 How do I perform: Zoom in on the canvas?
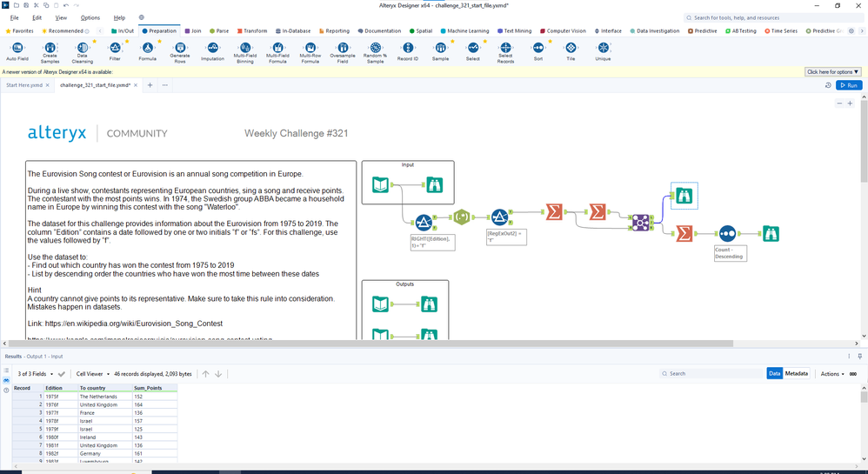coord(851,103)
